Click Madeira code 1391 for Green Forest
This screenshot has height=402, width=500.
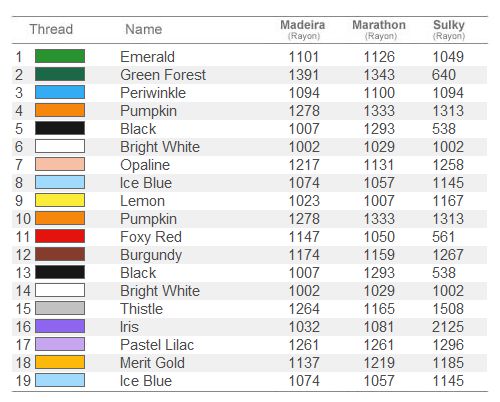point(304,75)
